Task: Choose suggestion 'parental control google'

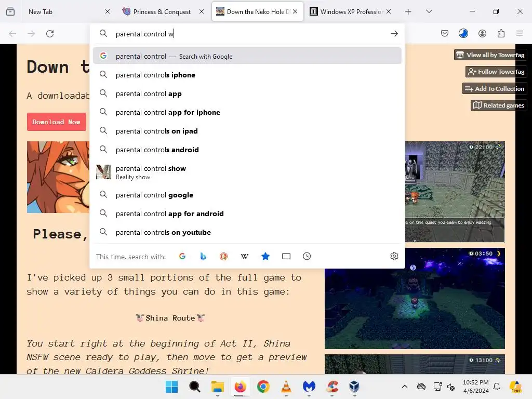Action: coord(247,195)
